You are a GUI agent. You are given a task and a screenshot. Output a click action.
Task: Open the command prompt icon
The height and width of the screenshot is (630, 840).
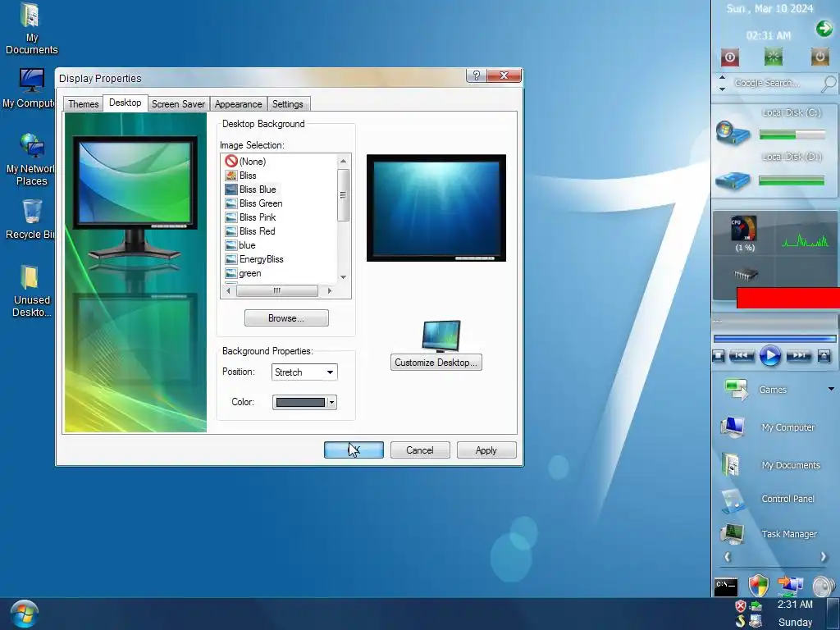point(726,587)
